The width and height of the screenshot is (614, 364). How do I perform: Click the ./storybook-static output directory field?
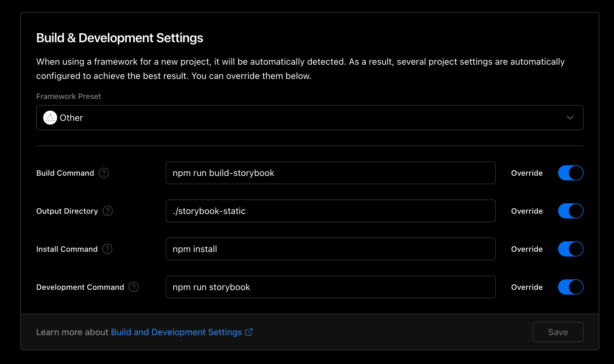[330, 211]
